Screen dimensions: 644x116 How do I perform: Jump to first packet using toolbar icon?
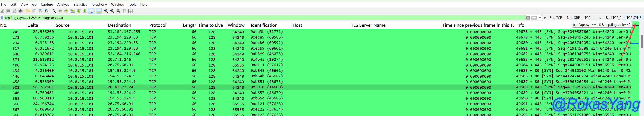pos(79,11)
